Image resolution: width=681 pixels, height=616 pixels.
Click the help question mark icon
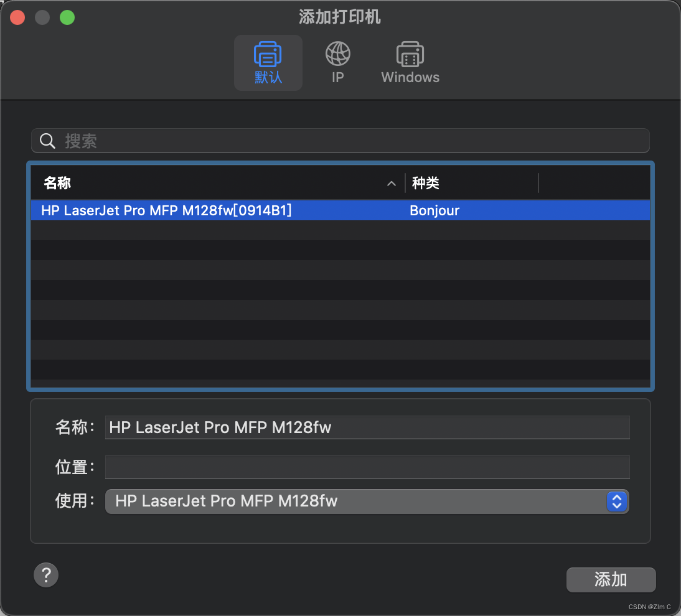click(x=45, y=574)
